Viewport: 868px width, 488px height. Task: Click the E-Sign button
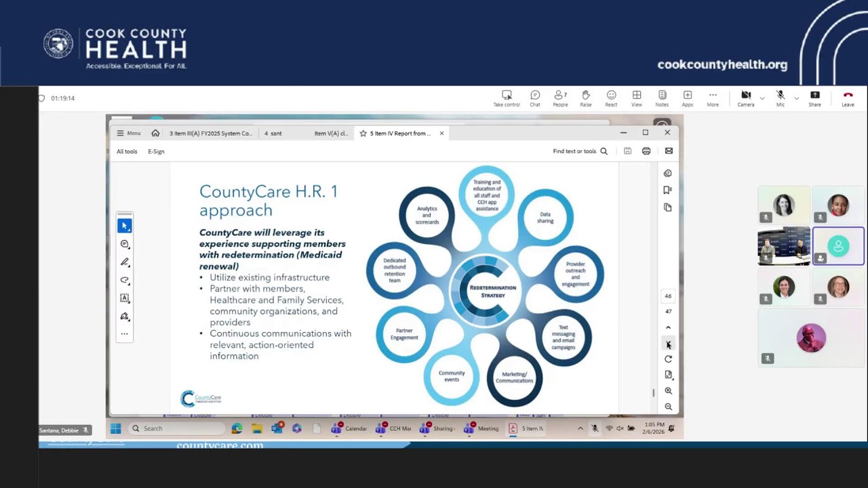coord(156,152)
